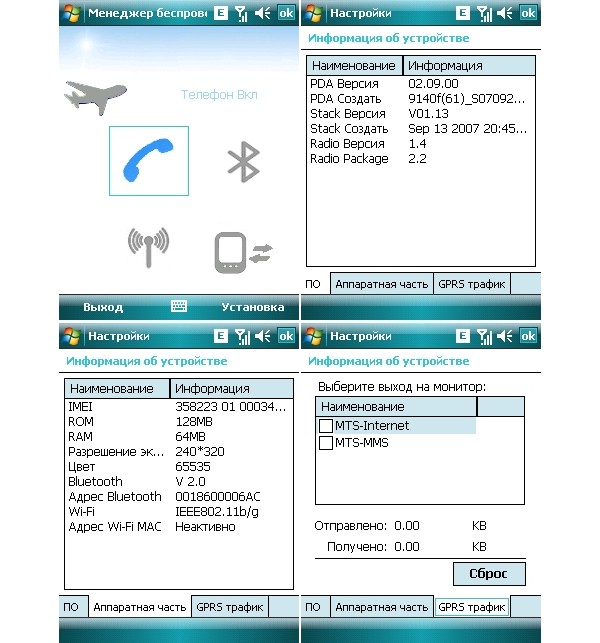This screenshot has width=600, height=643.
Task: Check the MTS-Internet checkbox
Action: click(326, 426)
